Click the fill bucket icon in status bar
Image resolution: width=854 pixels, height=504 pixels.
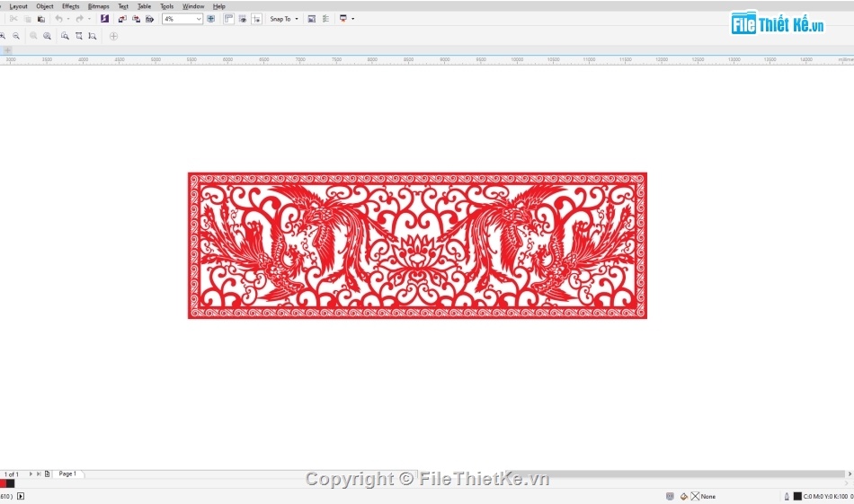coord(684,497)
